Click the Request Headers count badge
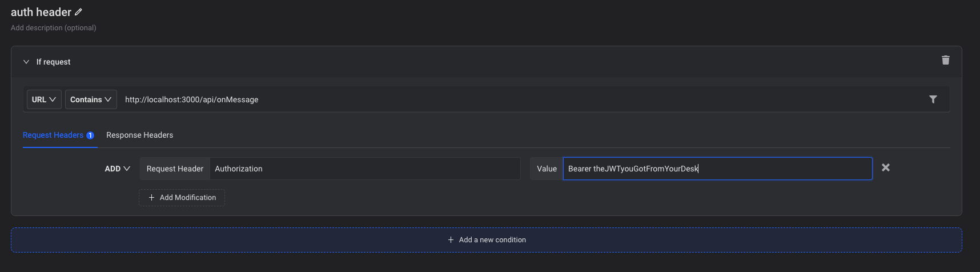The image size is (980, 272). coord(90,135)
